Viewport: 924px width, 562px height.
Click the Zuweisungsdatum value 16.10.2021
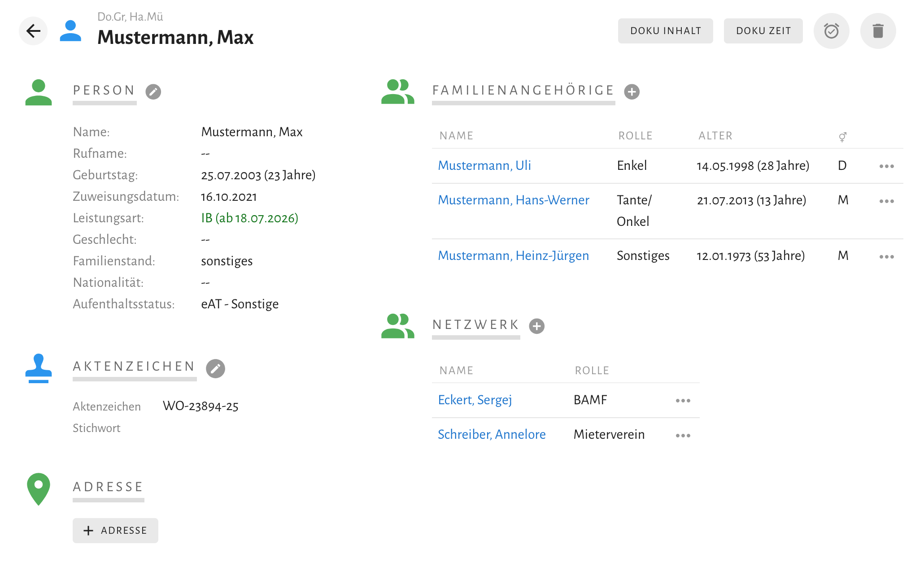[x=229, y=197]
